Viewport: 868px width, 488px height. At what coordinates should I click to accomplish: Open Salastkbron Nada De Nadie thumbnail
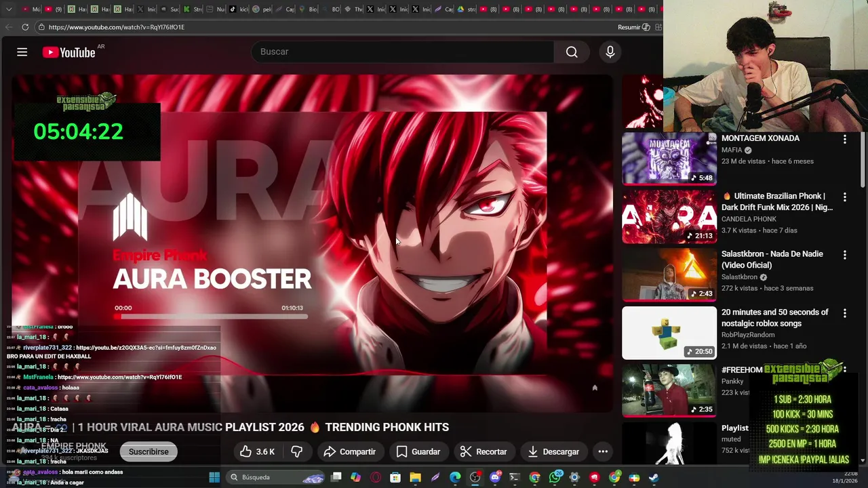click(x=669, y=274)
